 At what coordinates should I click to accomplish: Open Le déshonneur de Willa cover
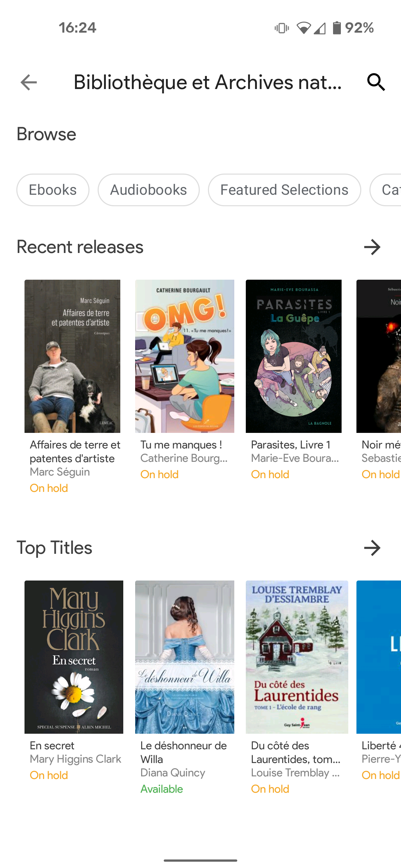click(185, 657)
